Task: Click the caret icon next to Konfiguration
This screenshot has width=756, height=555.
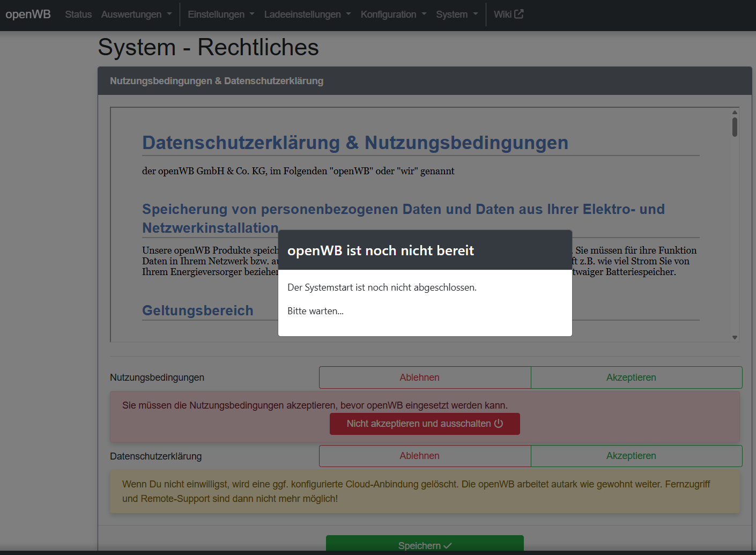Action: [424, 14]
